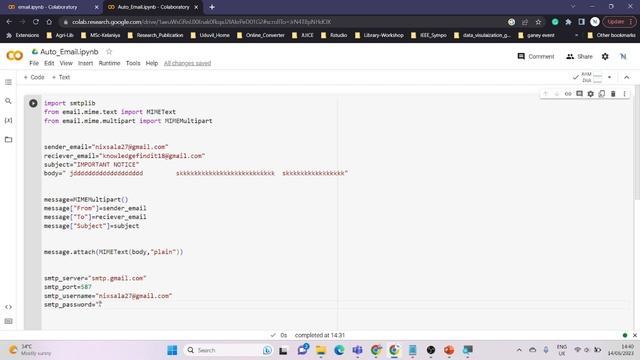Open the find and replace sidebar icon
Image resolution: width=640 pixels, height=360 pixels.
(8, 101)
